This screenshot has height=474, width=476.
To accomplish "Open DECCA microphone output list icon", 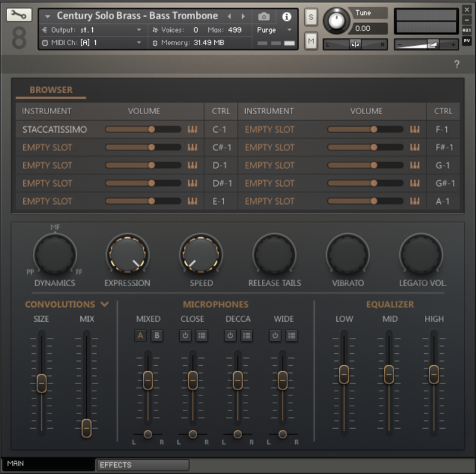I will tap(246, 335).
